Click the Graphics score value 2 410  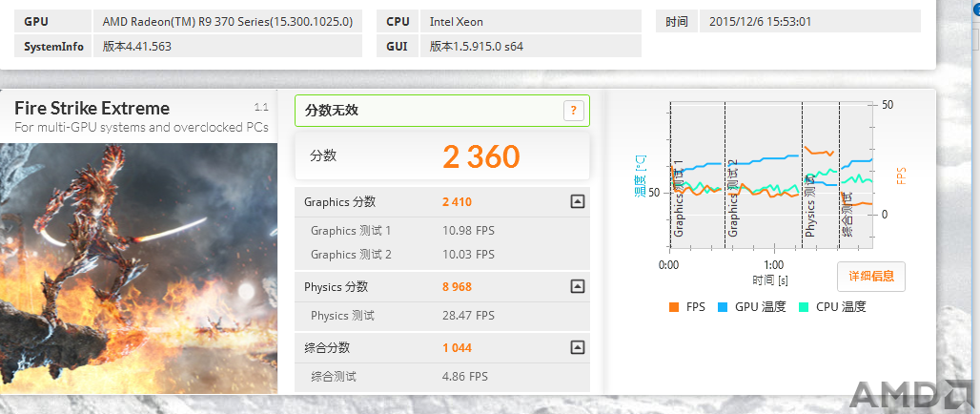[457, 202]
